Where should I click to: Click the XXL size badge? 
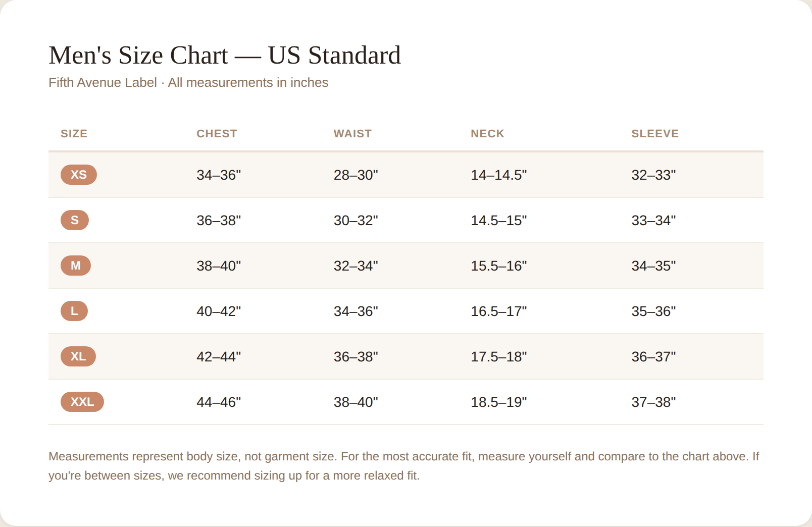(x=82, y=402)
